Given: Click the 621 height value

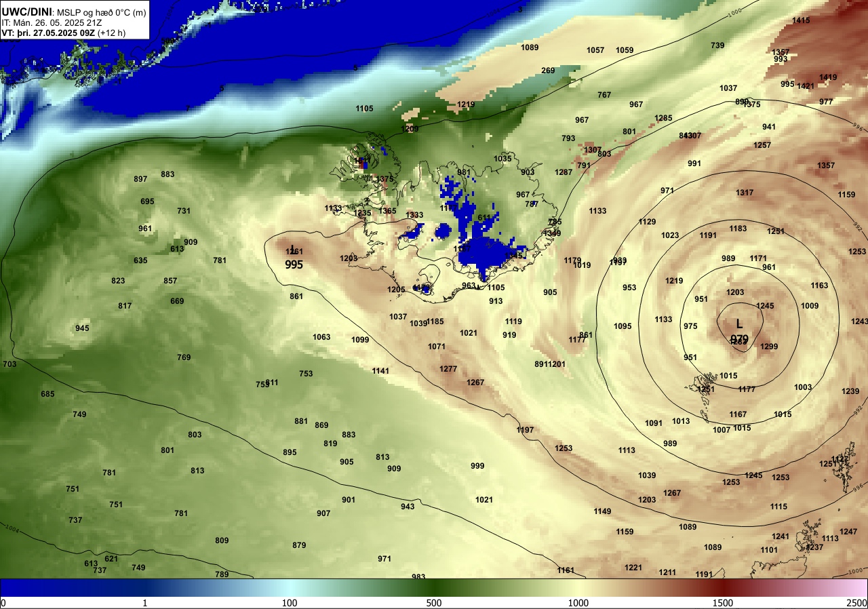Looking at the screenshot, I should coord(111,559).
